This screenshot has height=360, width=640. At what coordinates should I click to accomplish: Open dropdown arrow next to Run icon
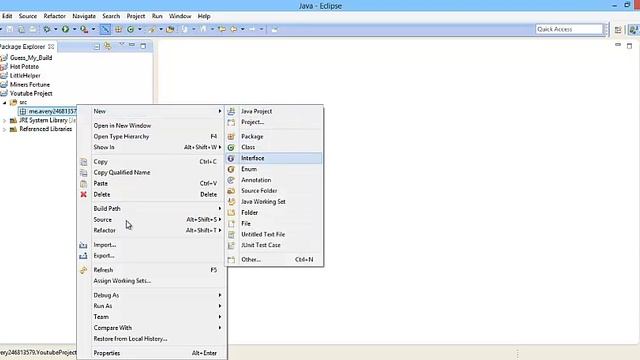click(x=74, y=29)
